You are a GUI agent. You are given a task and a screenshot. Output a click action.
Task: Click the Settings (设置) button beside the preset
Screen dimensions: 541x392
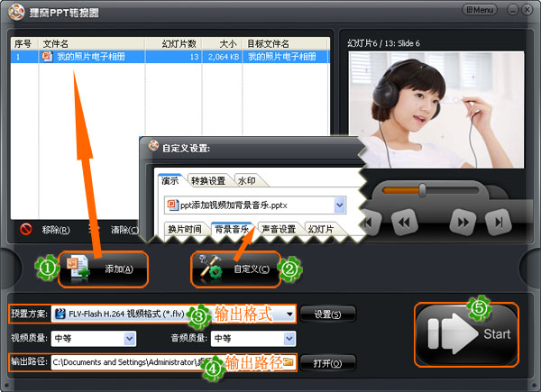[x=327, y=315]
